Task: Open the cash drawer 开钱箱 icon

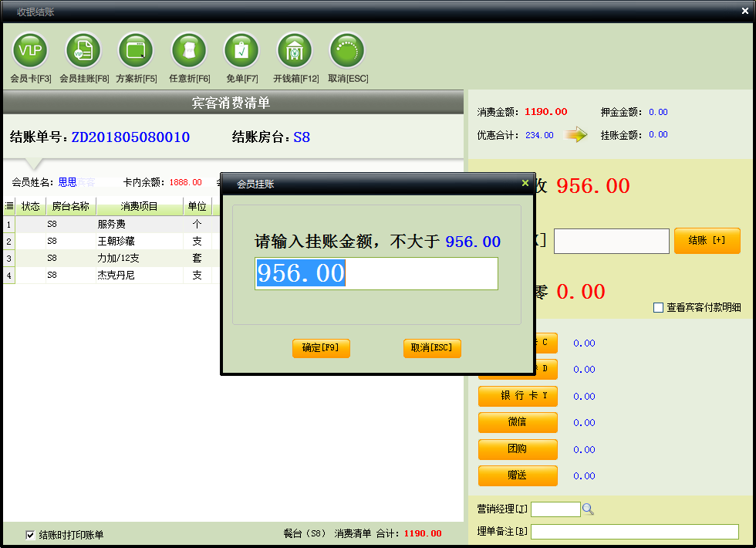Action: (295, 51)
